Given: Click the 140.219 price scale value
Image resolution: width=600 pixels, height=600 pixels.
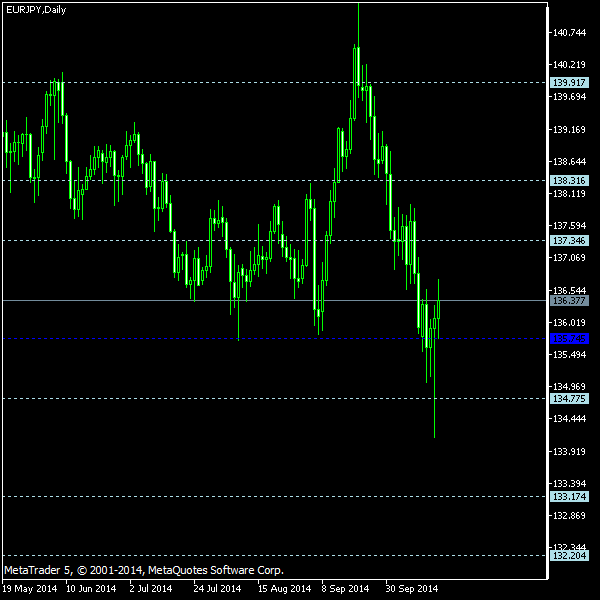Looking at the screenshot, I should pyautogui.click(x=569, y=65).
